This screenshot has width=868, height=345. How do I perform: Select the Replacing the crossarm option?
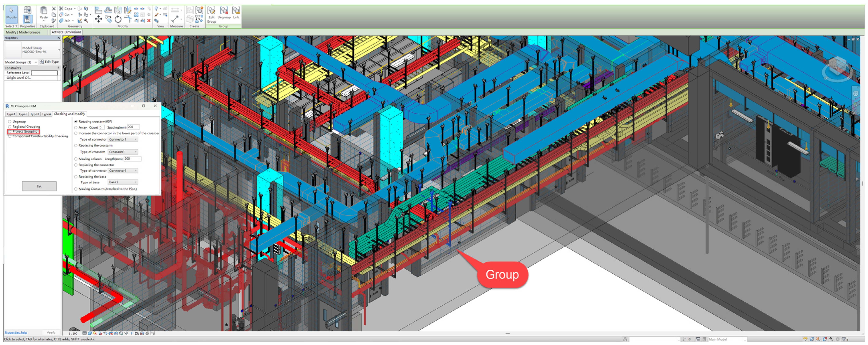pyautogui.click(x=76, y=146)
